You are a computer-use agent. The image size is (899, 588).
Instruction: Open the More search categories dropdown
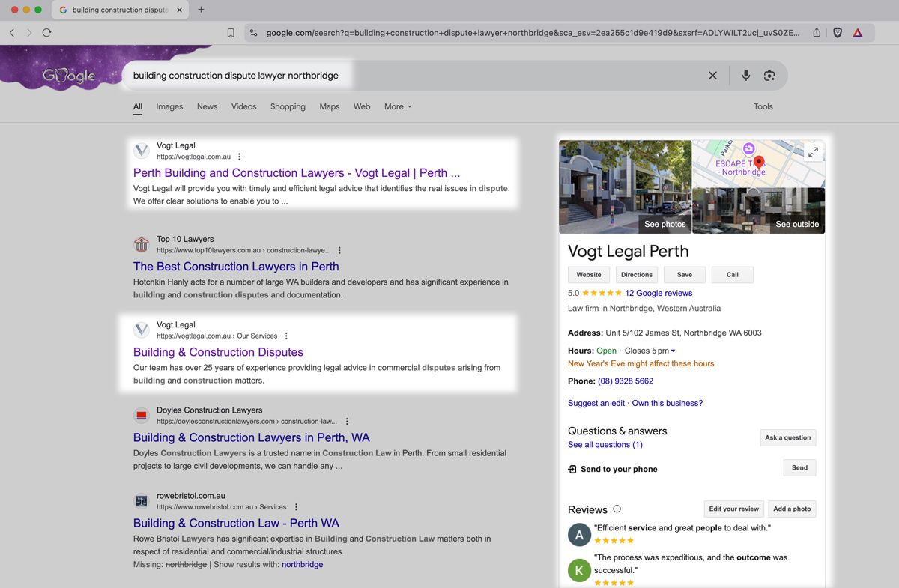(397, 106)
